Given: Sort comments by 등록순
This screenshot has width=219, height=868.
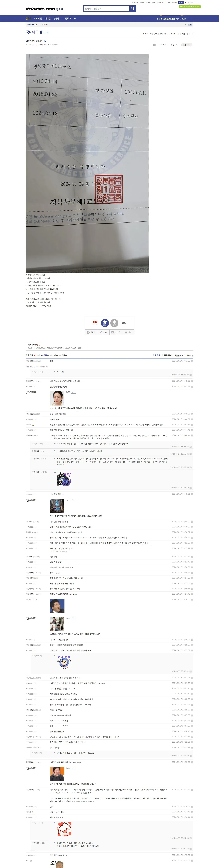Looking at the screenshot, I should pyautogui.click(x=45, y=355).
